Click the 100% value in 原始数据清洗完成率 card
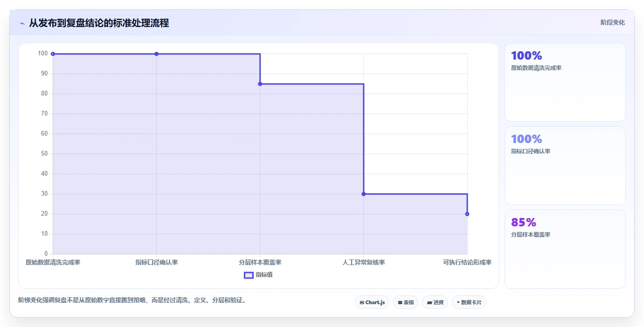This screenshot has width=644, height=327. [526, 56]
